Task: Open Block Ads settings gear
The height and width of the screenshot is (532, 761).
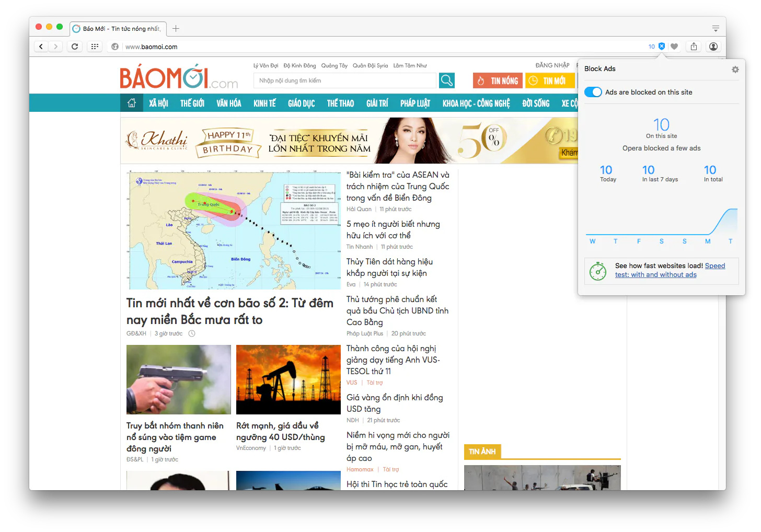Action: click(735, 70)
